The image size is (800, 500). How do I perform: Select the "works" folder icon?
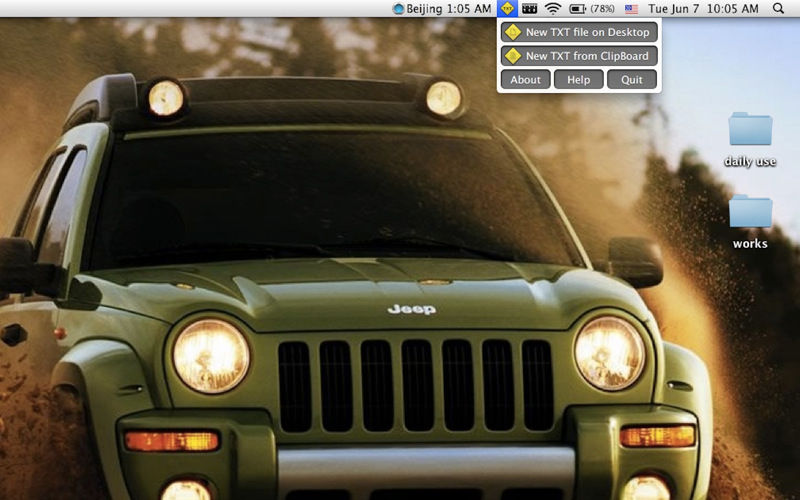click(x=750, y=211)
